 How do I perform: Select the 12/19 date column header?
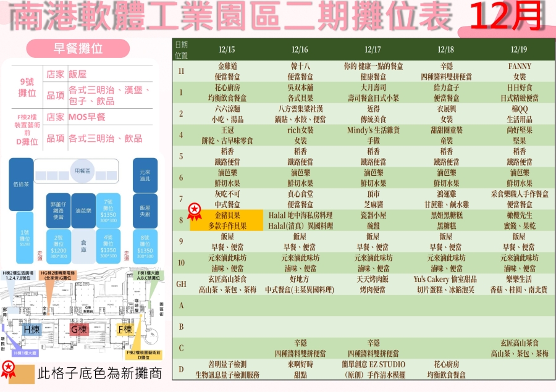point(519,49)
